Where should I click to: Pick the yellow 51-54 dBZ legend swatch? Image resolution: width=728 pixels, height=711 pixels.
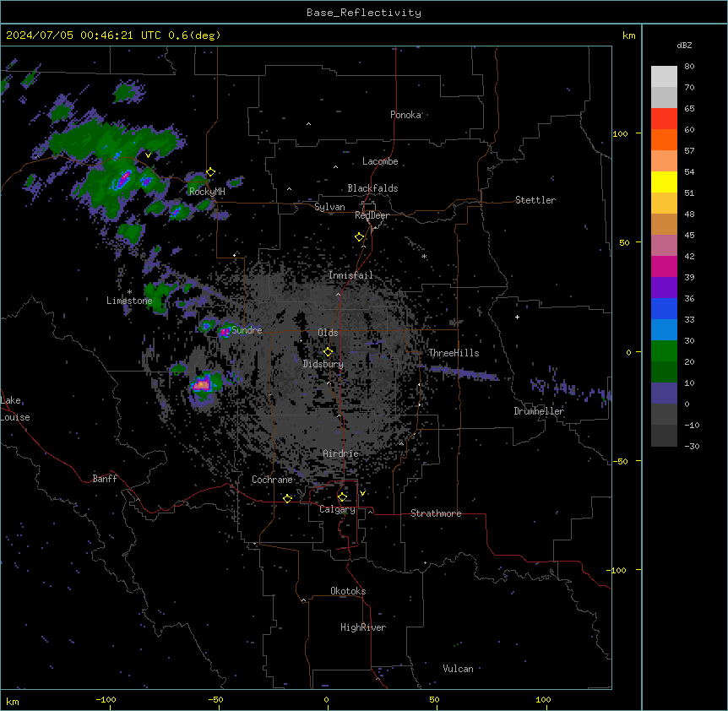pyautogui.click(x=664, y=182)
